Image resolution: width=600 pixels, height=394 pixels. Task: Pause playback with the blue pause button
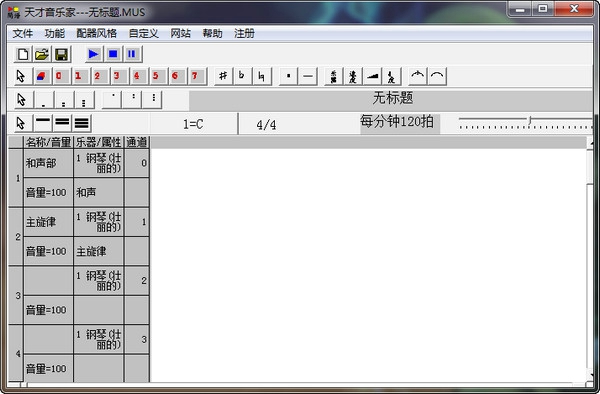pos(132,54)
